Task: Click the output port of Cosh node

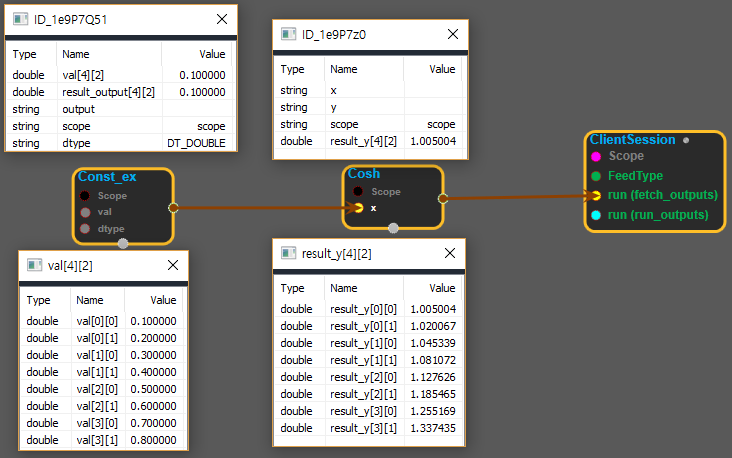Action: [x=442, y=198]
